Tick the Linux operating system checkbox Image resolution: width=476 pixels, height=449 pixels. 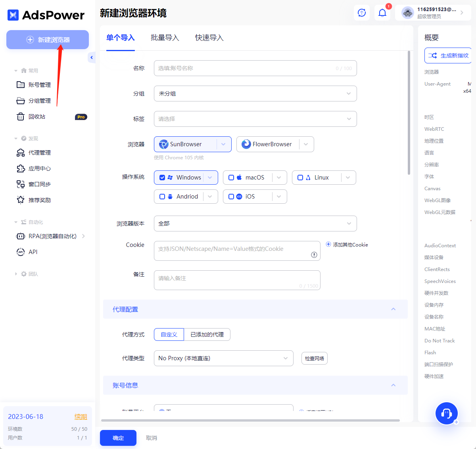[x=300, y=178]
